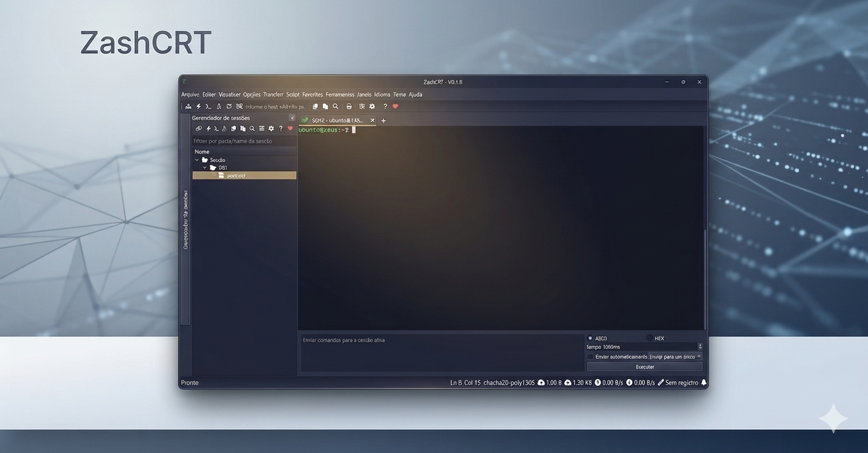Toggle the pin button on the Gerenciador de sessões panel

(x=292, y=118)
